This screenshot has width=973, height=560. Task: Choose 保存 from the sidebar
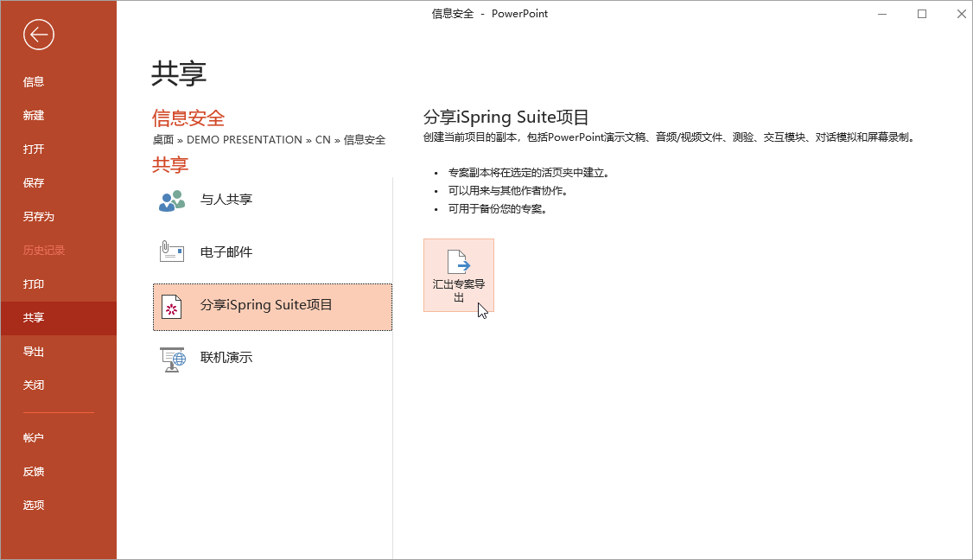(x=34, y=183)
